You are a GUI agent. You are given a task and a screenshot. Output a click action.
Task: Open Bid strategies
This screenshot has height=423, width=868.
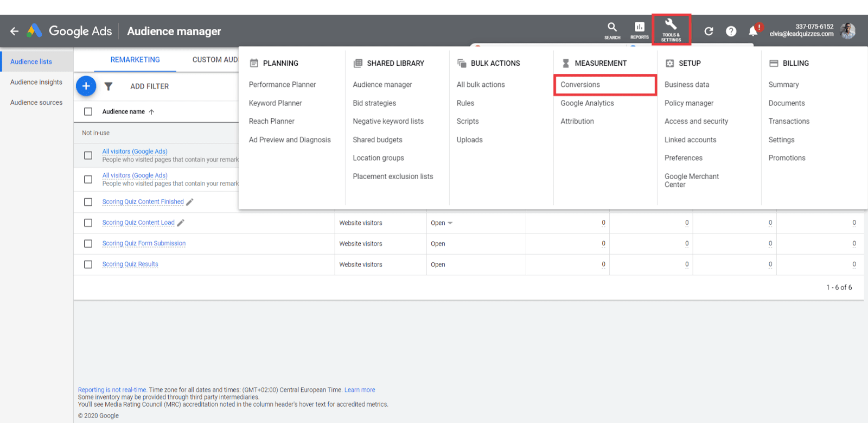tap(374, 103)
